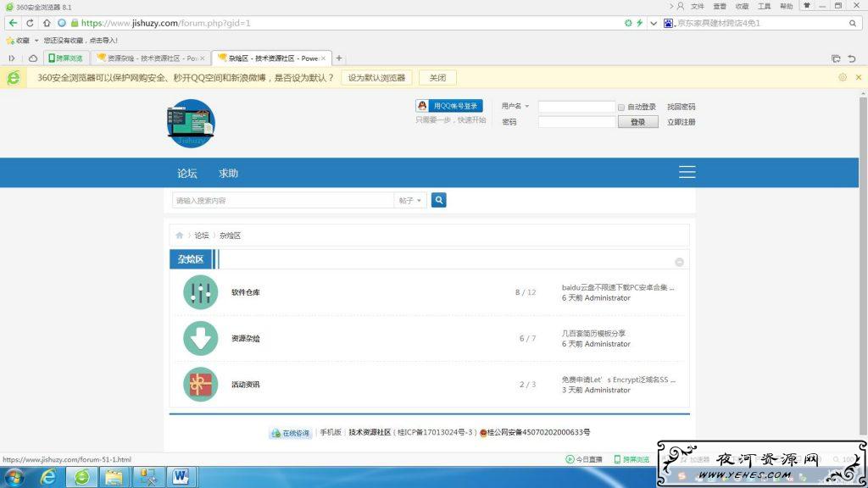Click the green circular icon in address bar

[x=628, y=23]
